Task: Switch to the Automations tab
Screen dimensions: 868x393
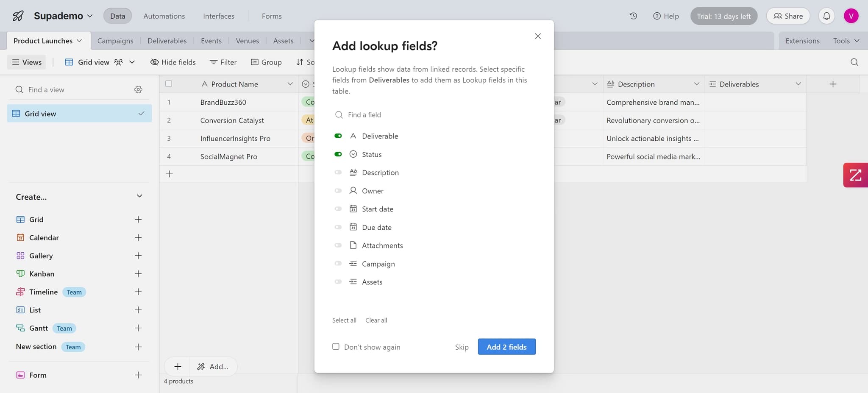Action: click(164, 16)
